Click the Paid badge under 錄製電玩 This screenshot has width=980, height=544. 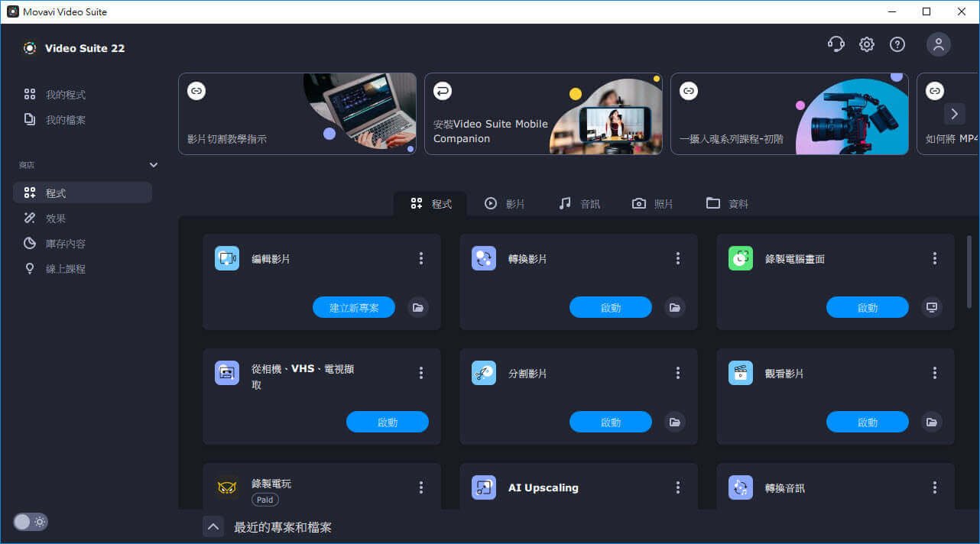(265, 500)
